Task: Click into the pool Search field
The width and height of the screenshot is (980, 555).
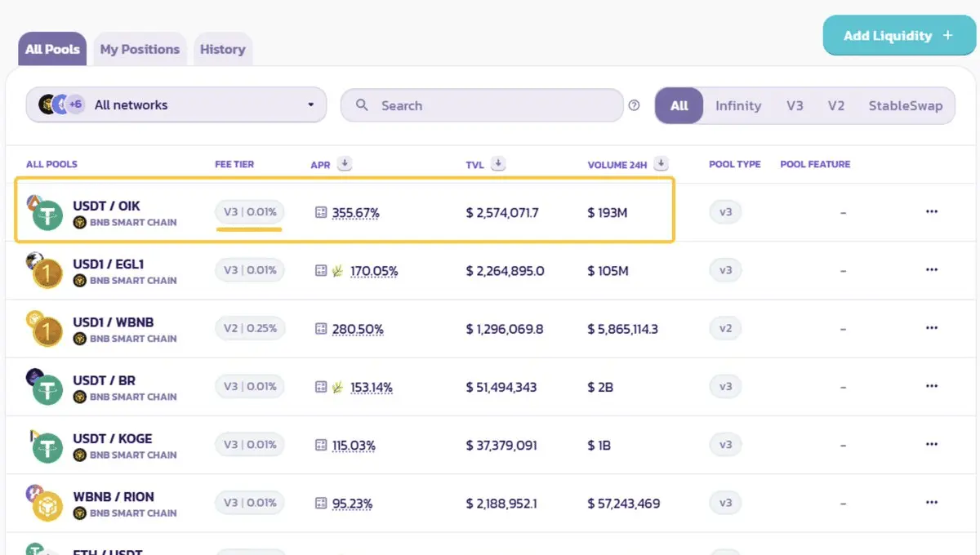Action: (x=482, y=105)
